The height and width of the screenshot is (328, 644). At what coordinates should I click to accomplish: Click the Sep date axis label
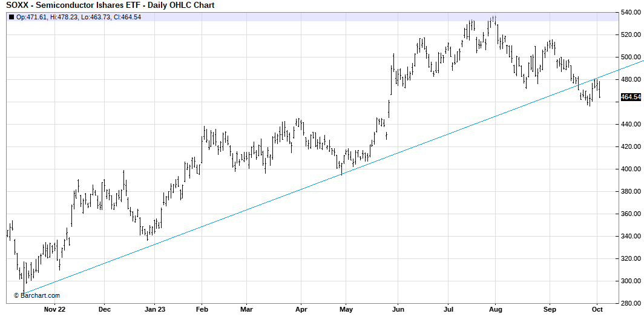coord(550,309)
